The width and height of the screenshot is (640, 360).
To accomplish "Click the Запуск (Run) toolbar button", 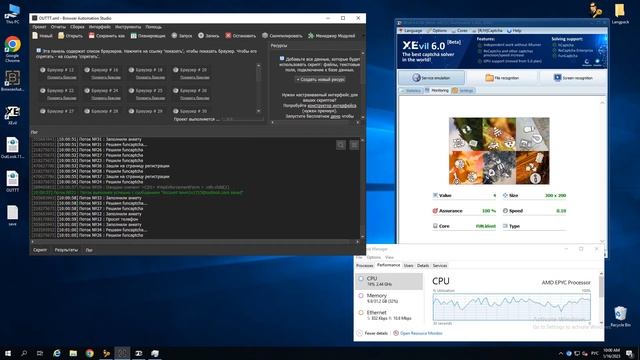I will click(x=182, y=36).
